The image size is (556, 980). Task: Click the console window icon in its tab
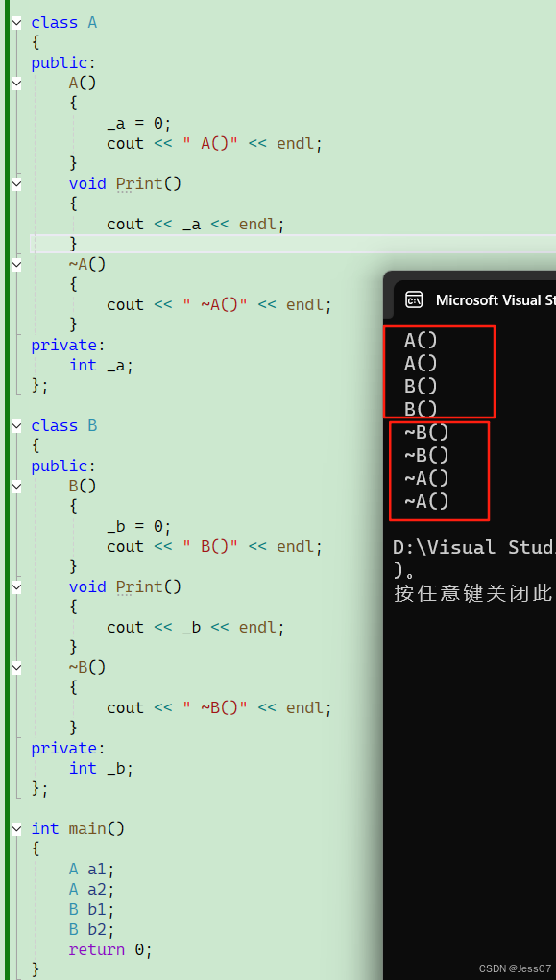pos(414,300)
